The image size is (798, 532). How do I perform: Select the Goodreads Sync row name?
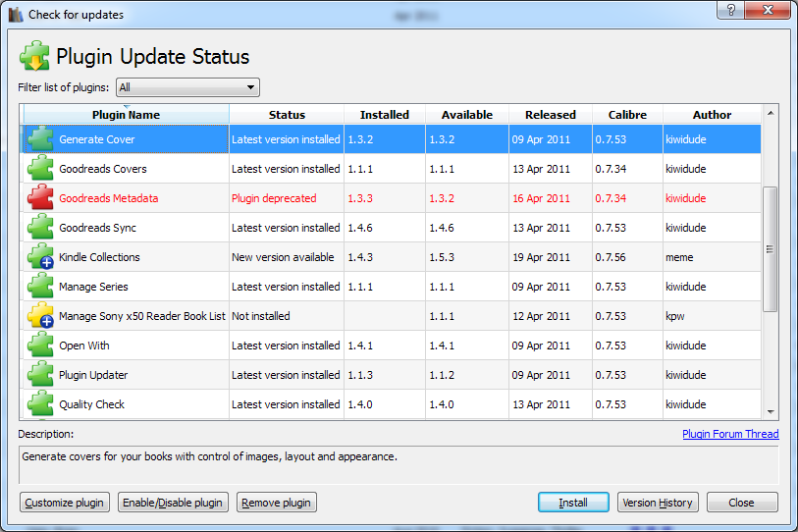pos(98,228)
